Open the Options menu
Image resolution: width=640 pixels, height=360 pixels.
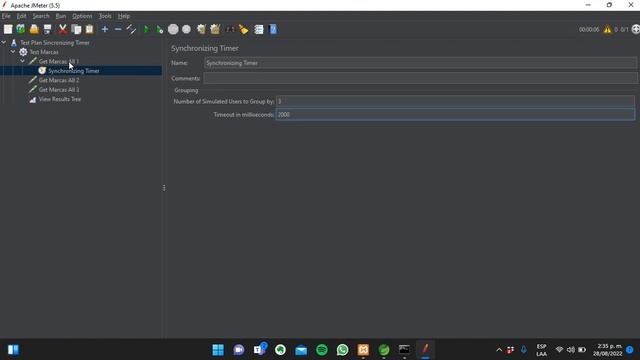click(x=82, y=16)
